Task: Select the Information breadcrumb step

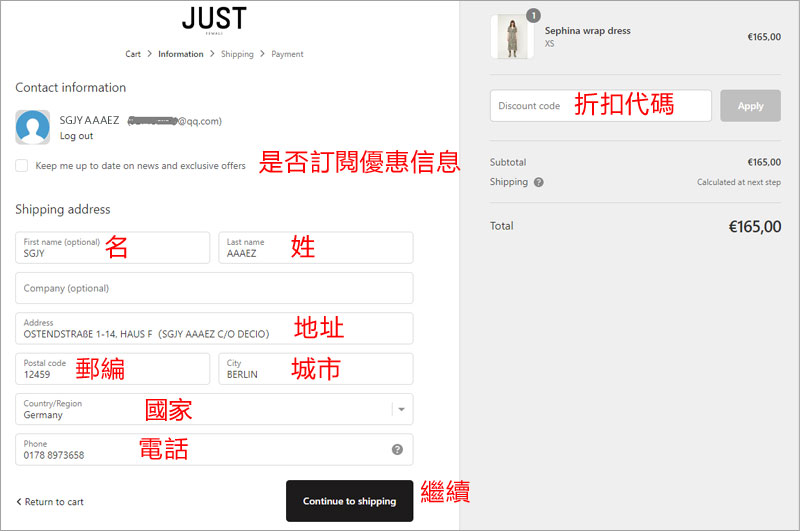Action: click(181, 54)
